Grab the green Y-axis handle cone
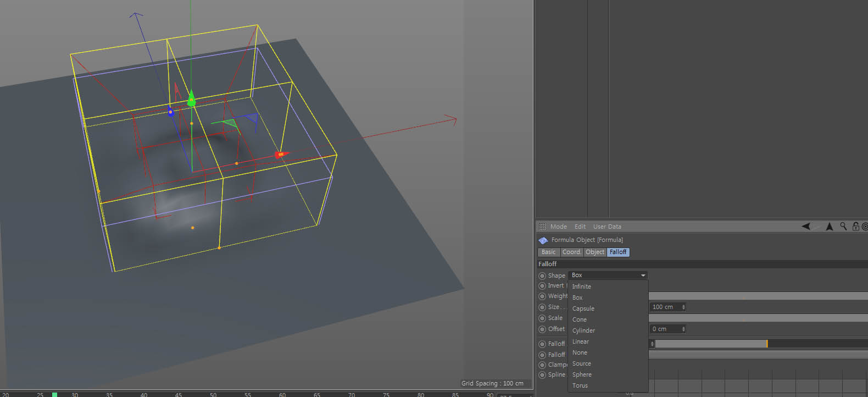Viewport: 868px width, 397px height. pyautogui.click(x=191, y=100)
